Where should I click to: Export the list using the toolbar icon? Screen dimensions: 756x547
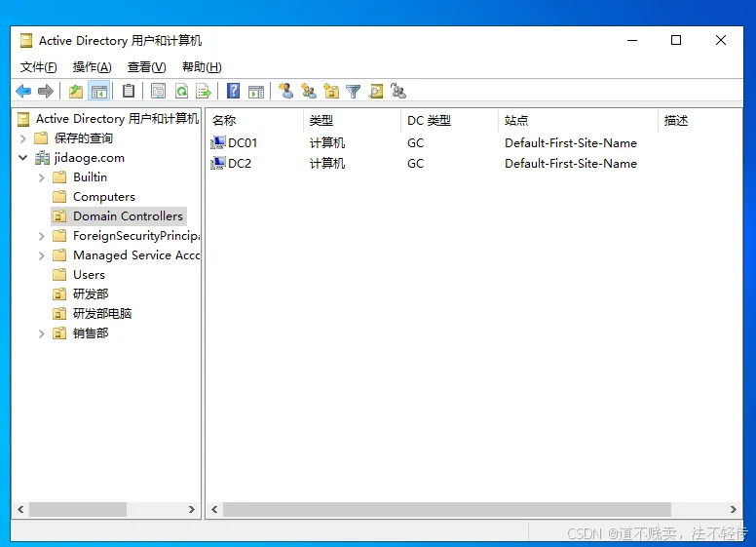click(x=204, y=91)
